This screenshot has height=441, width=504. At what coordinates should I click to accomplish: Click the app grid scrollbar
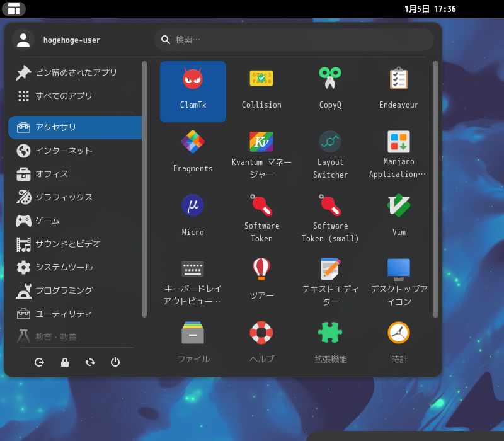[x=435, y=189]
